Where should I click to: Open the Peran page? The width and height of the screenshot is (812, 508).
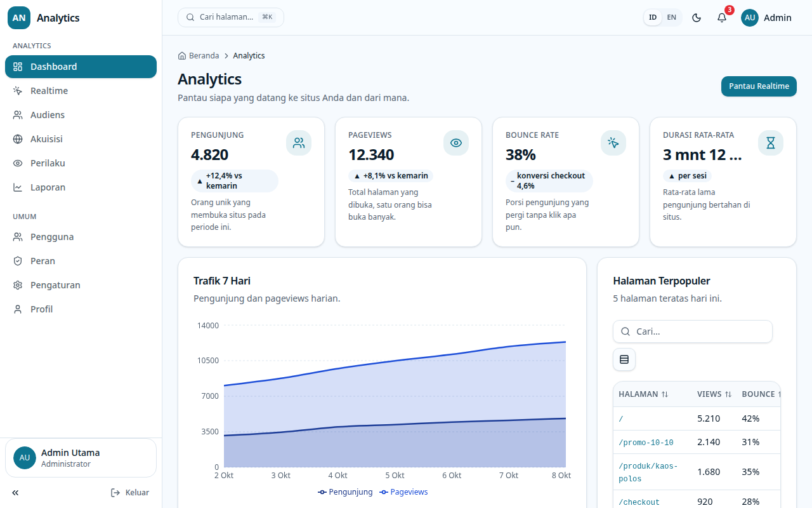tap(81, 261)
